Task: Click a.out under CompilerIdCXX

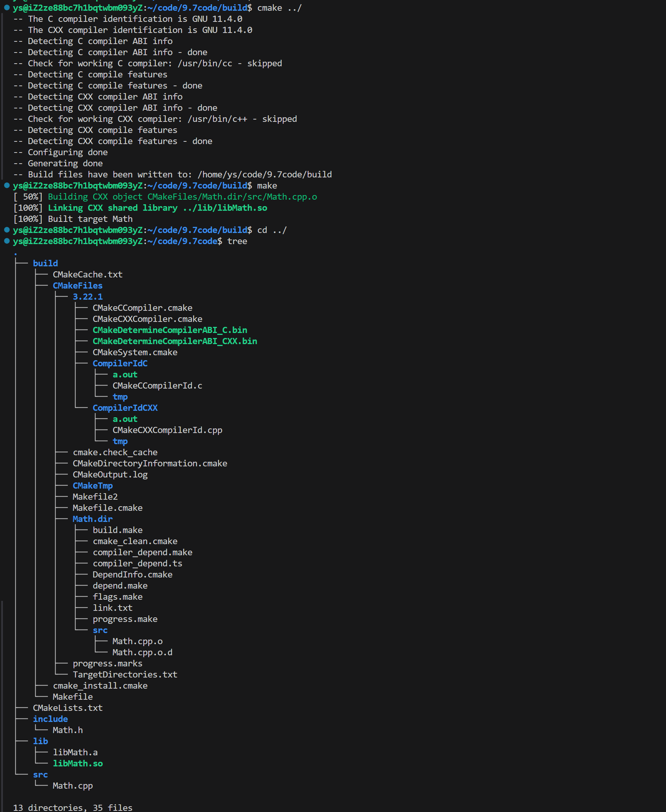Action: click(x=125, y=419)
